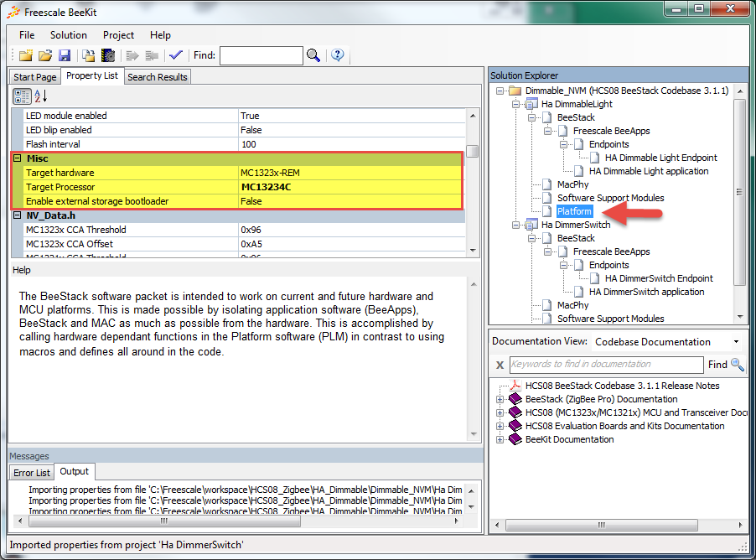Click MC1323x CCA Threshold value 0x96
Screen dimensions: 756x560
251,230
